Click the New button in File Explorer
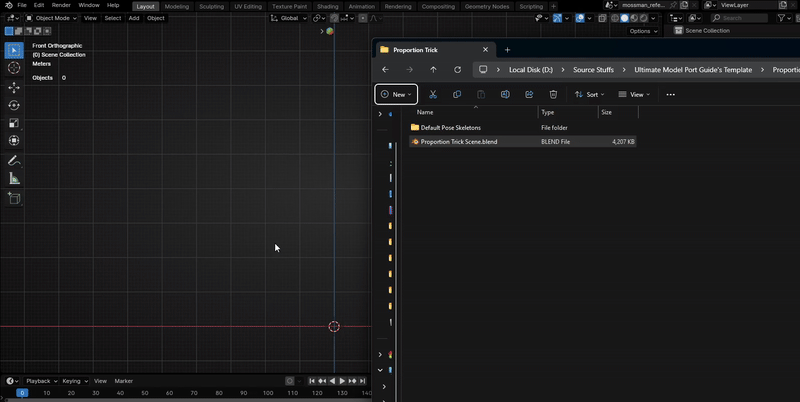Image resolution: width=800 pixels, height=402 pixels. pos(396,94)
